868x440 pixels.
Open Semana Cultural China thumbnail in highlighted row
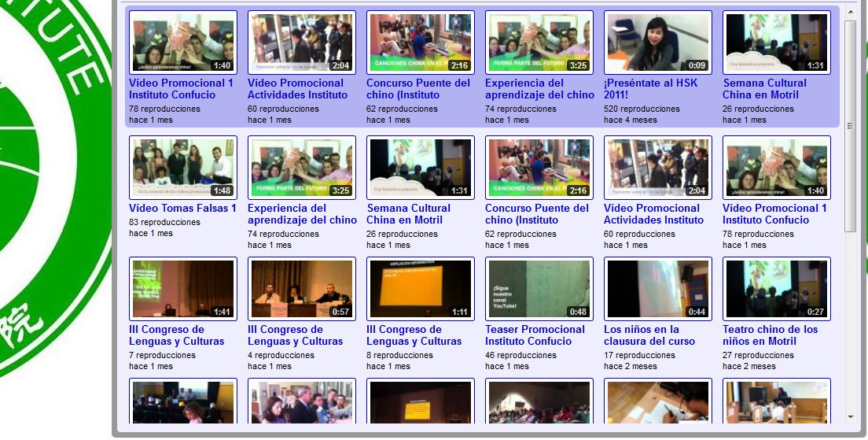[777, 43]
